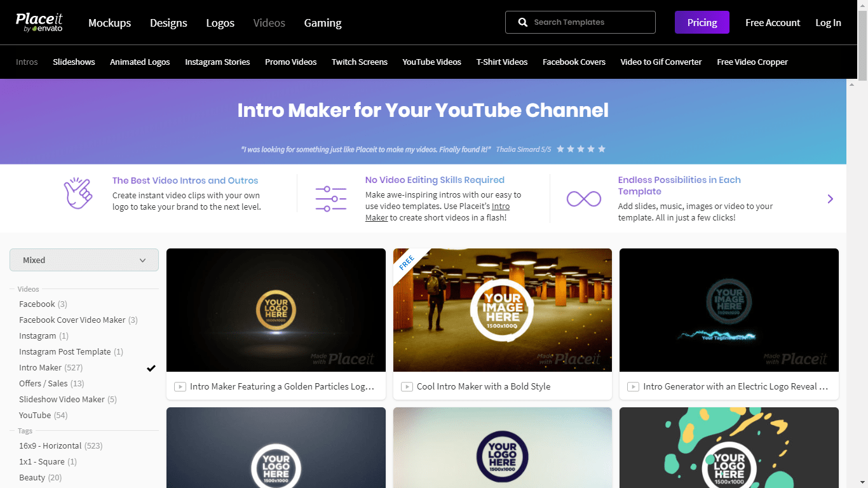Open Facebook Covers category

coord(574,62)
